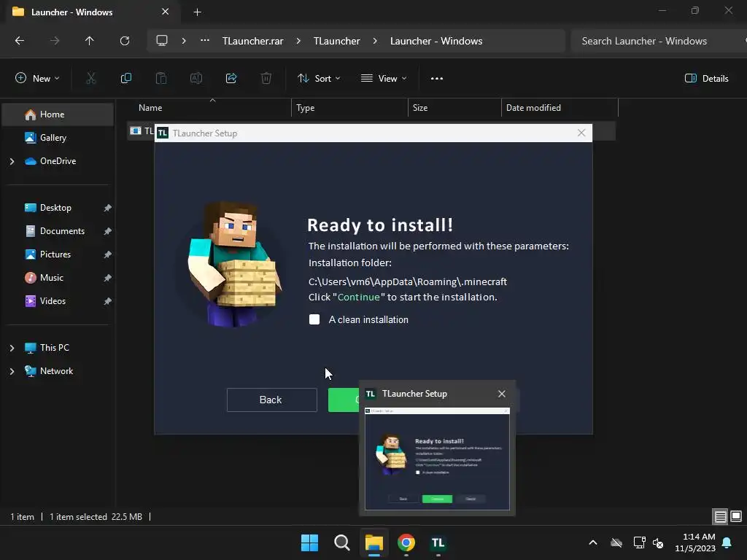The height and width of the screenshot is (560, 747).
Task: Open the See more ellipsis menu
Action: tap(437, 79)
